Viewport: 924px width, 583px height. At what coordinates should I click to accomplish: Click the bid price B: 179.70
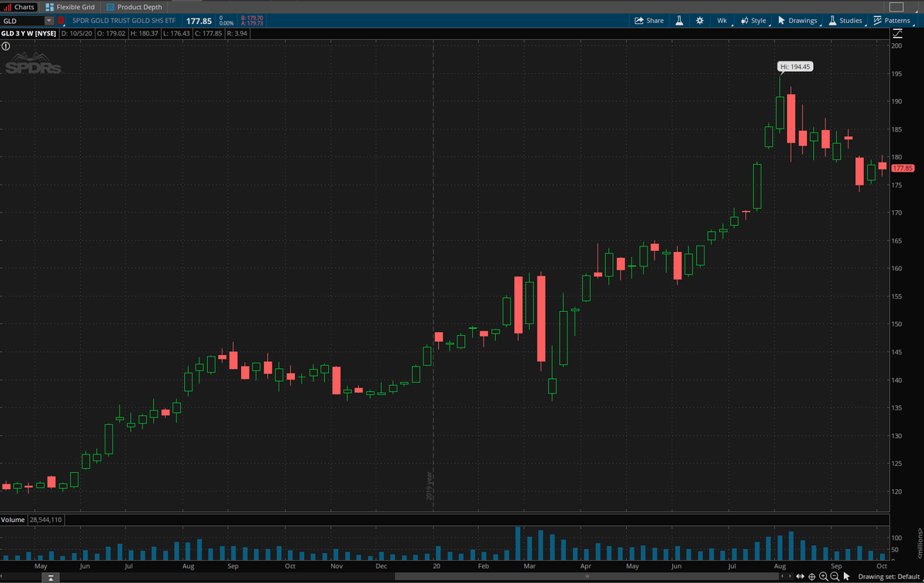pos(252,18)
